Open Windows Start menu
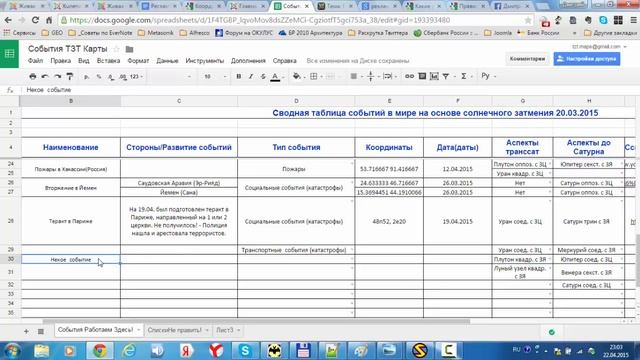Screen dimensions: 640x360 click(12, 351)
